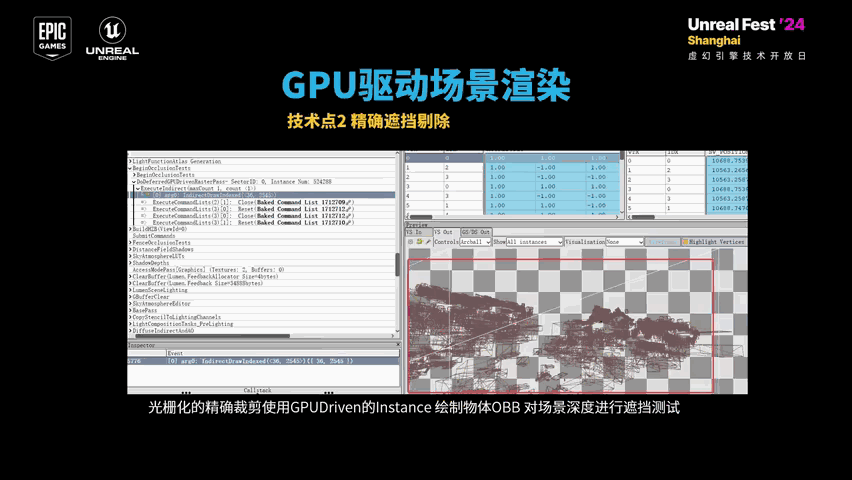Collapse DoDeferredGPUDrivenRasterPass node

(x=134, y=182)
